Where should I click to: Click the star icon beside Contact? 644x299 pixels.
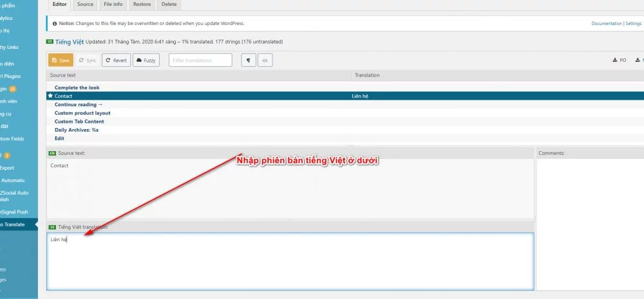(50, 96)
